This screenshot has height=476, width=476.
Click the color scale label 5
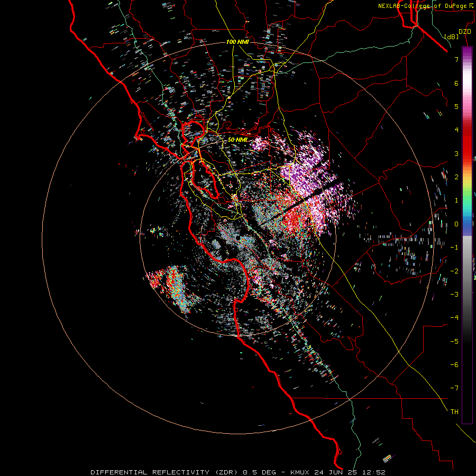pyautogui.click(x=456, y=106)
